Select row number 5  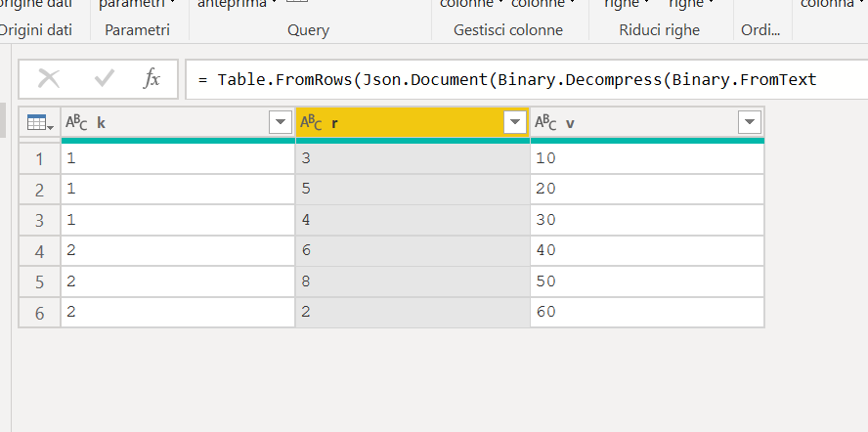click(x=39, y=281)
